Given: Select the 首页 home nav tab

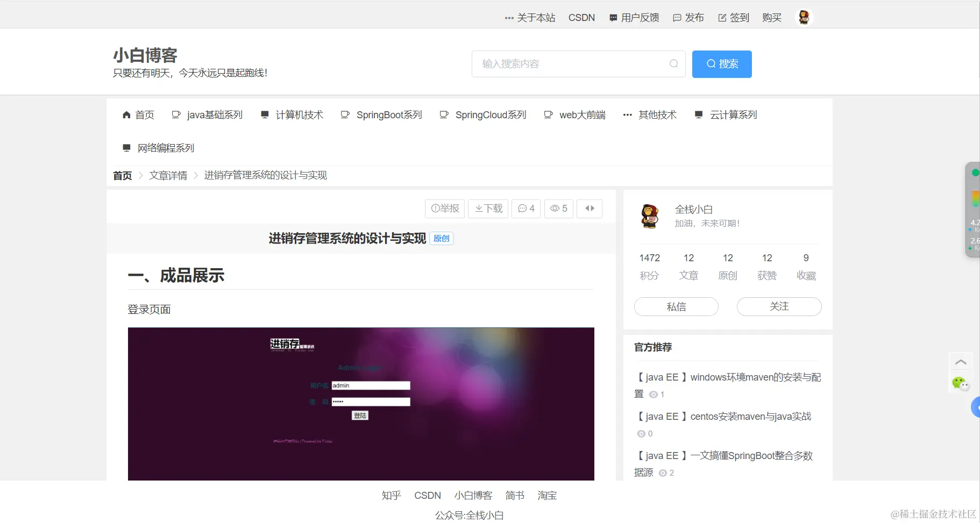Looking at the screenshot, I should pos(138,115).
